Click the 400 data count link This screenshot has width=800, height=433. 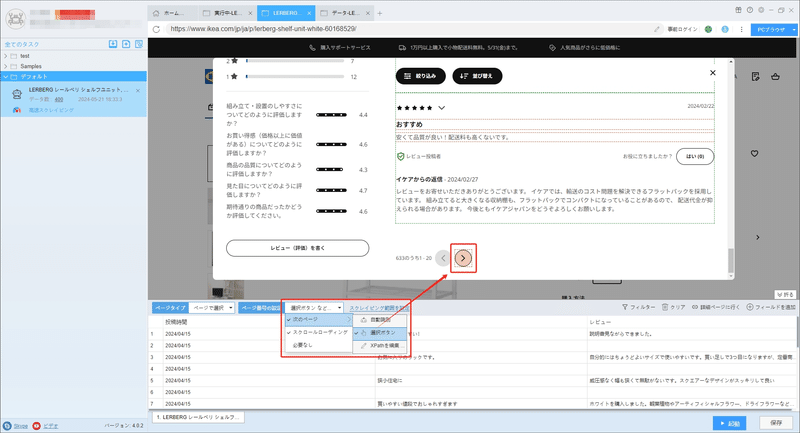59,99
